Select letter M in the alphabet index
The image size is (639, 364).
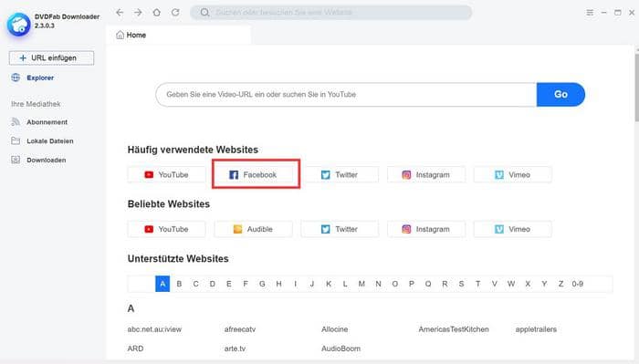(361, 284)
